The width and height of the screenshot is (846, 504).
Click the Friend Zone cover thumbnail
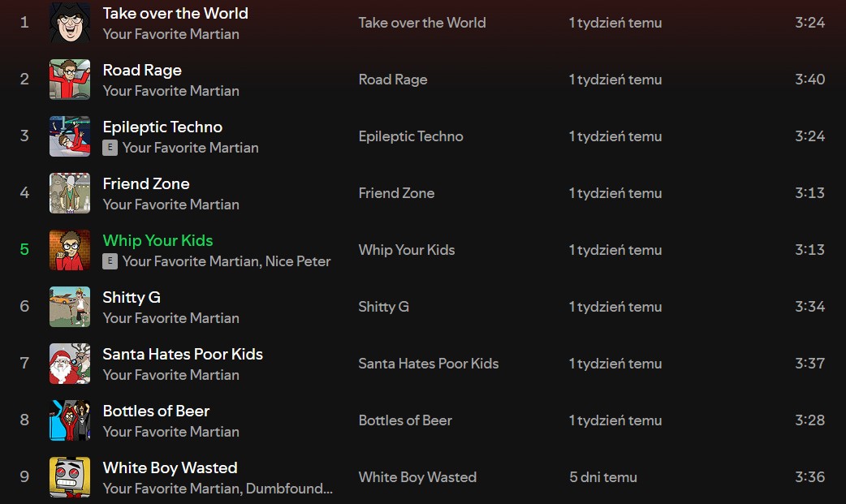tap(70, 193)
